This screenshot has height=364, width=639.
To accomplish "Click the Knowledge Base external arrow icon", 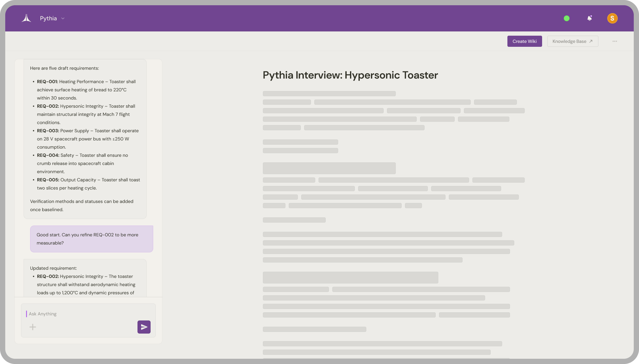I will tap(591, 41).
